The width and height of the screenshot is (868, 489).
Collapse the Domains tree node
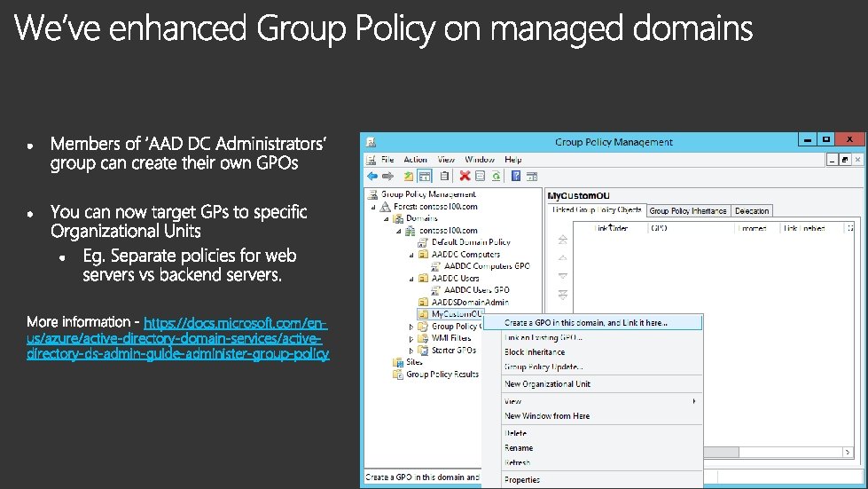(x=387, y=219)
